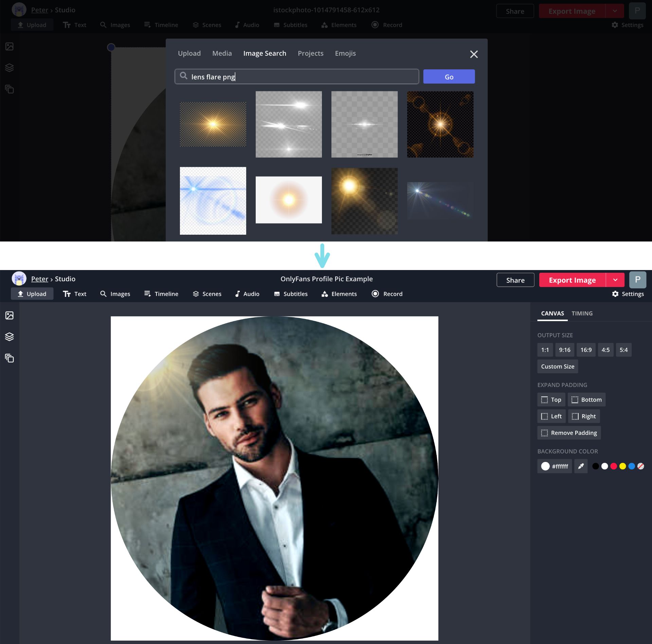
Task: Switch to the Timing tab
Action: pyautogui.click(x=582, y=313)
